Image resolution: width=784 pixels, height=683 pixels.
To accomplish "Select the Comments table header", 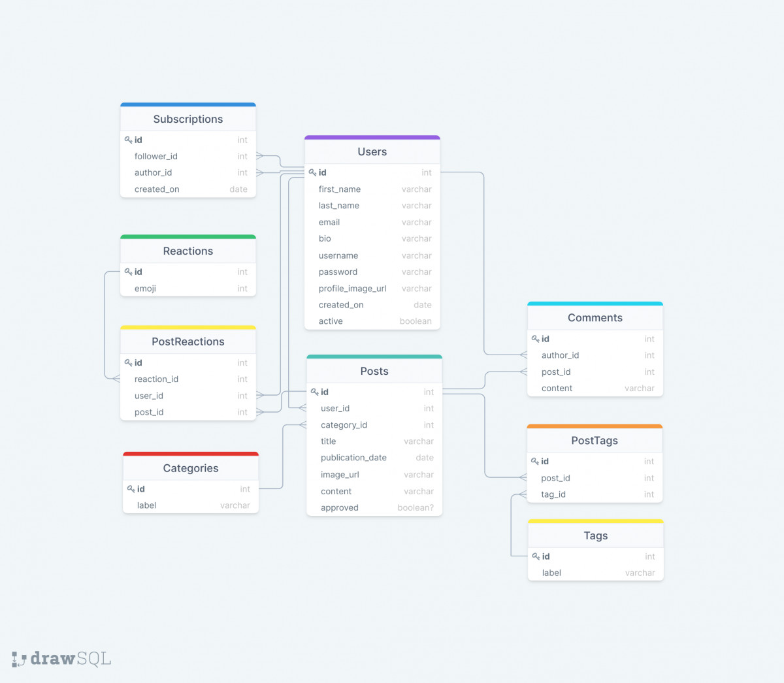I will [x=595, y=317].
